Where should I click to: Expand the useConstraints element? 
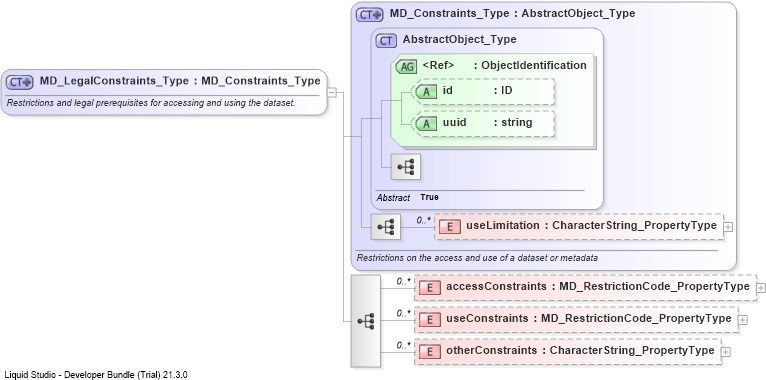(x=743, y=320)
